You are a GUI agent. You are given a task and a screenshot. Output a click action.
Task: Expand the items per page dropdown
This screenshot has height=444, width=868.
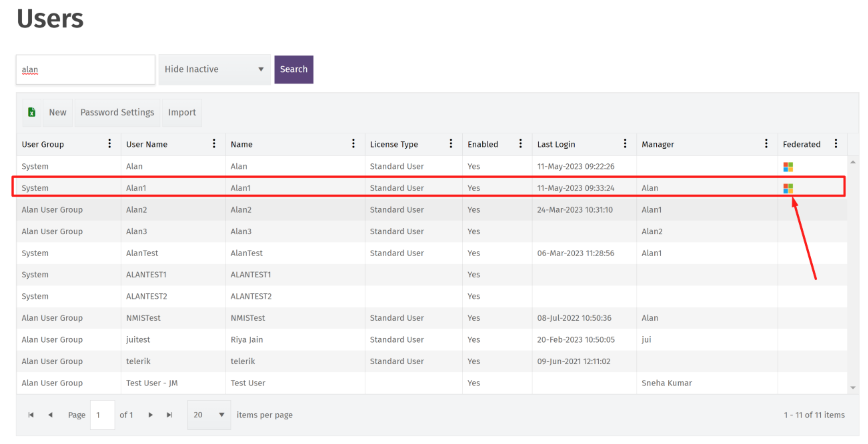tap(209, 415)
